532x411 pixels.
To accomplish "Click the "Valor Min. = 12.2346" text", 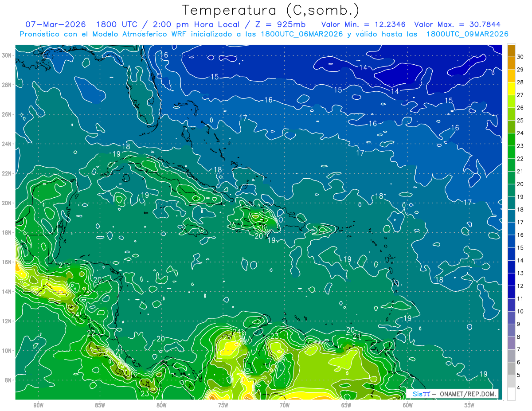I will click(x=364, y=24).
